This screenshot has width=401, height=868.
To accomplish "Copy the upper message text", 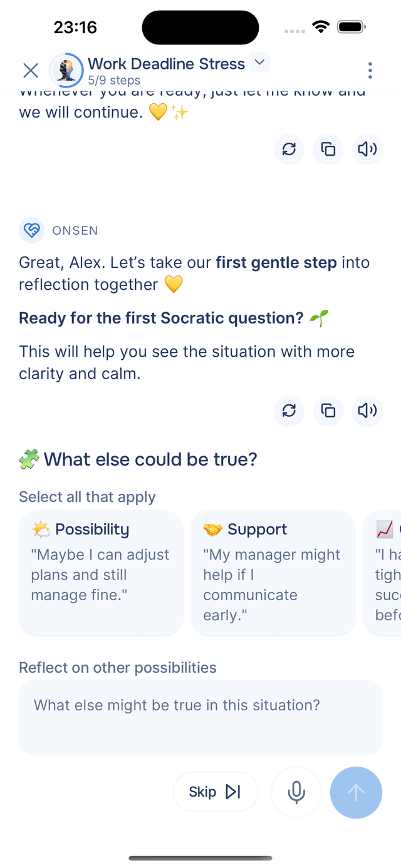I will coord(328,149).
